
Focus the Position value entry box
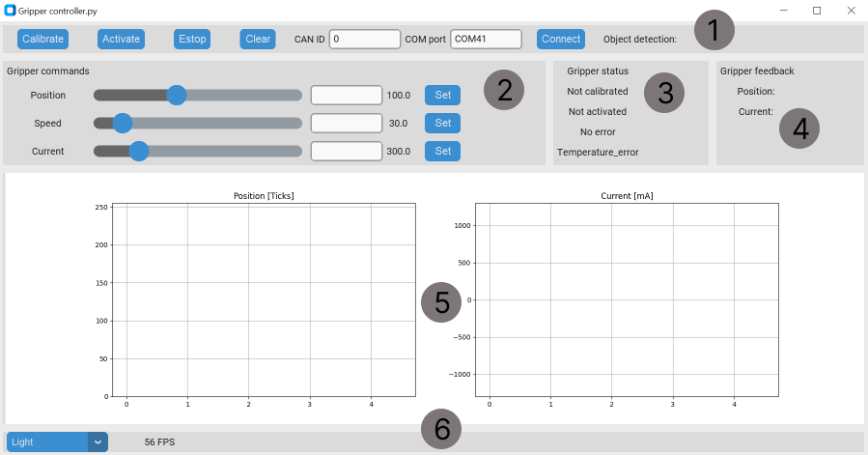click(x=347, y=95)
